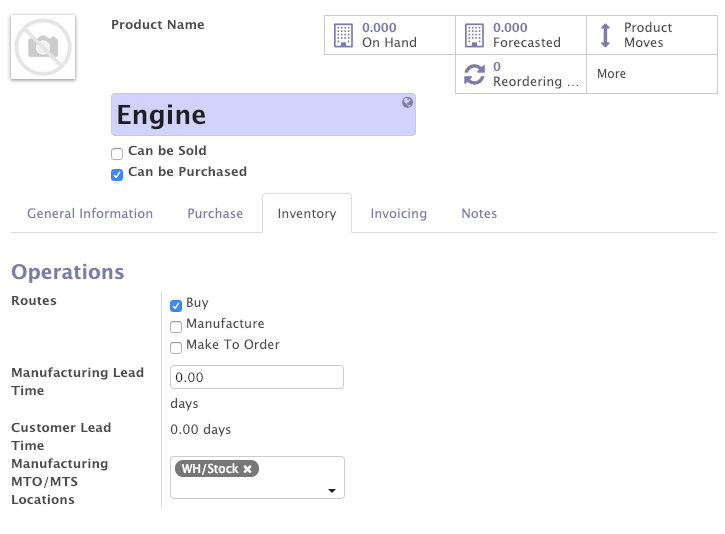Enable the Make To Order checkbox

click(x=176, y=348)
